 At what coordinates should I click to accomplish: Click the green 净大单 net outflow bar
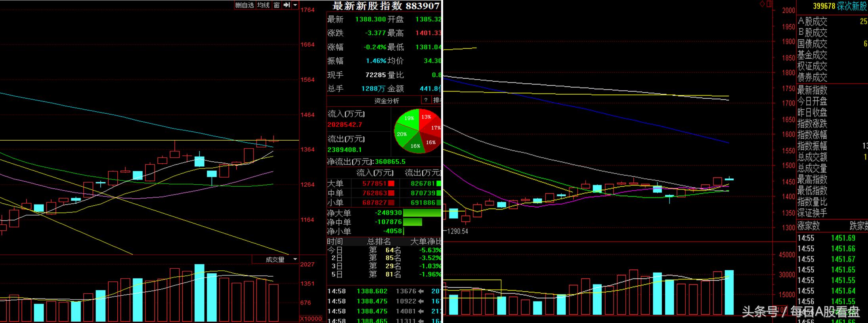coord(422,213)
